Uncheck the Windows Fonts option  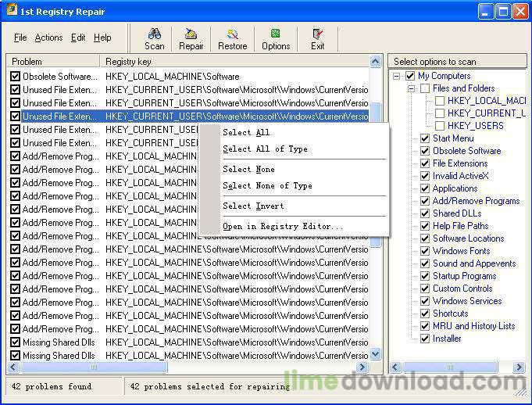(x=425, y=251)
